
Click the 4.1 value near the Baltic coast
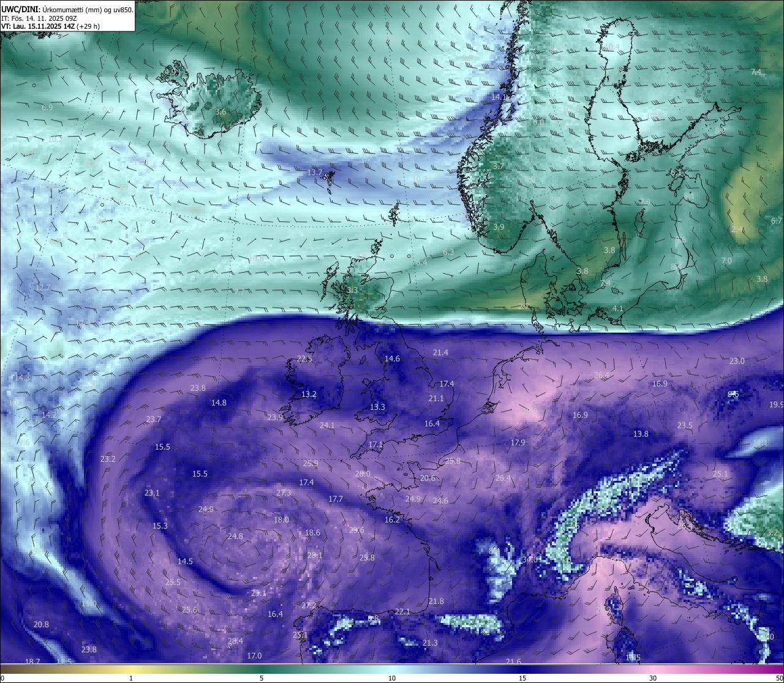tap(618, 309)
